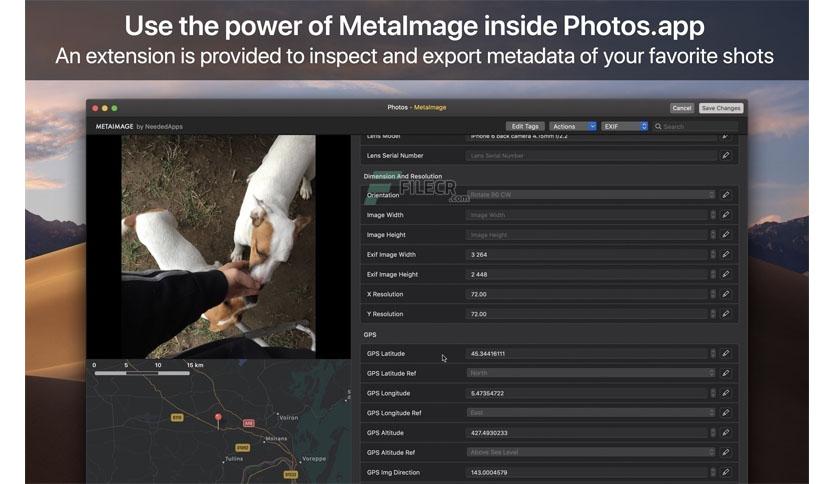Click the Tullins label on the map
Screen dimensions: 836x484
[234, 458]
